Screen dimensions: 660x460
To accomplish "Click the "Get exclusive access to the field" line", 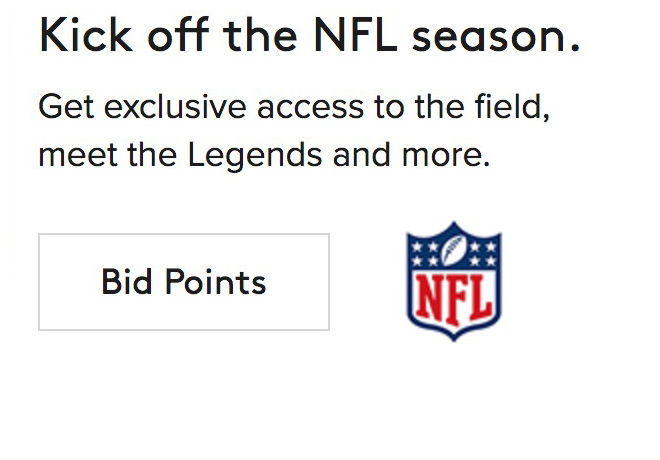I will pos(294,107).
